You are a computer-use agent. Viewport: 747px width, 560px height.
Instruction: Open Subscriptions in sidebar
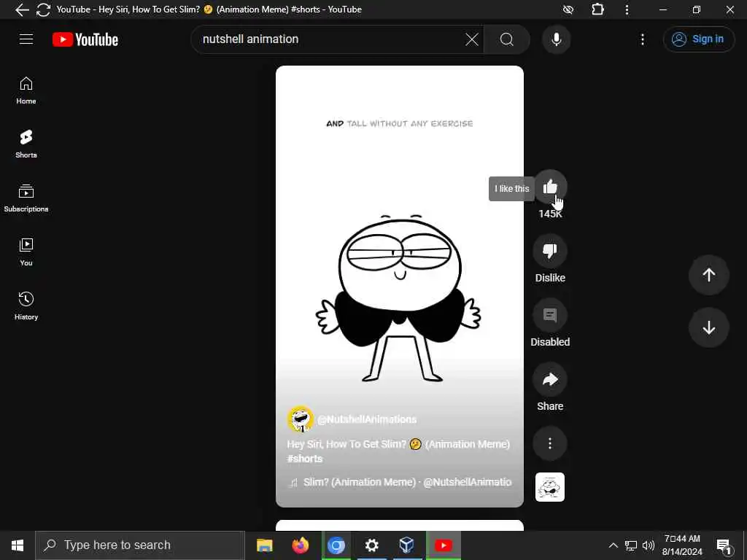click(x=26, y=198)
